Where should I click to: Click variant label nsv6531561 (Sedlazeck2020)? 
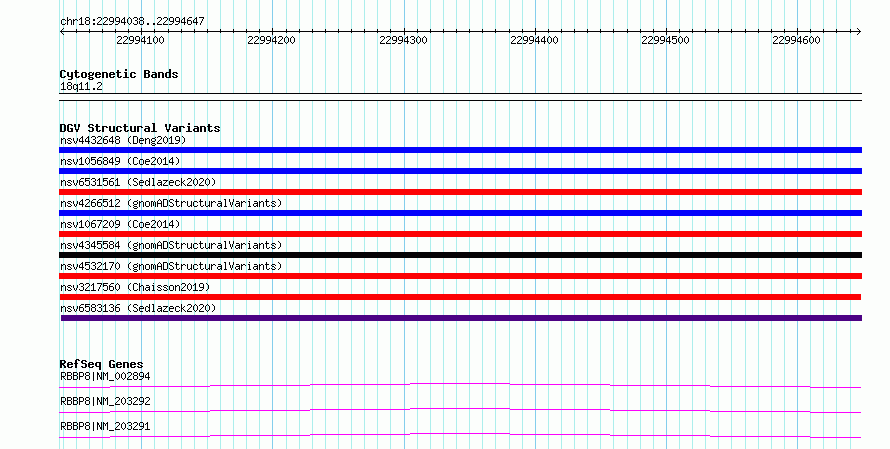[x=138, y=182]
